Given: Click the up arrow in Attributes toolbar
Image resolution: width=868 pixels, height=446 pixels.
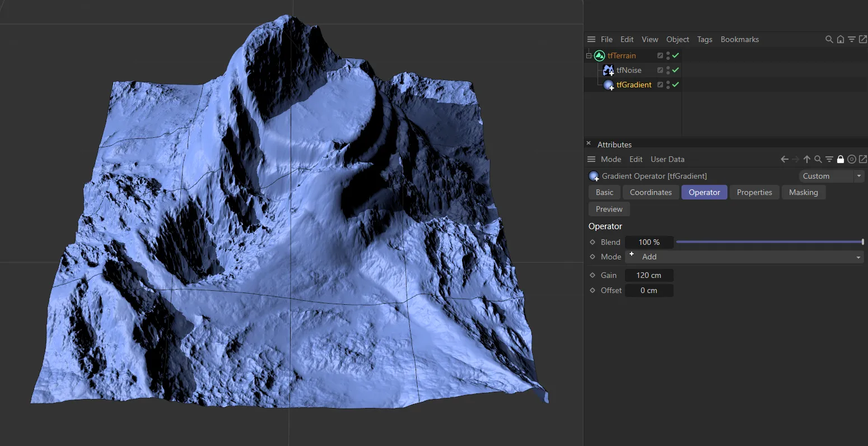Looking at the screenshot, I should tap(807, 159).
